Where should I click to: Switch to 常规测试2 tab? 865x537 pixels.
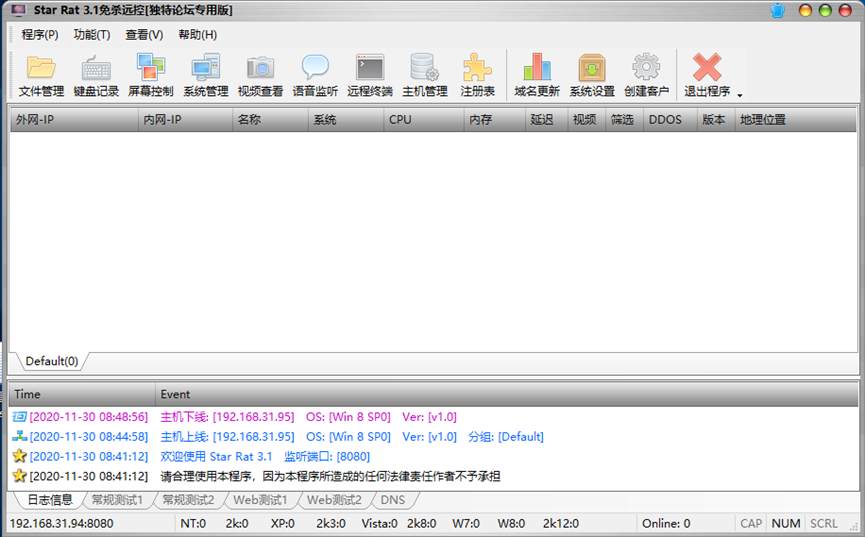[x=188, y=500]
